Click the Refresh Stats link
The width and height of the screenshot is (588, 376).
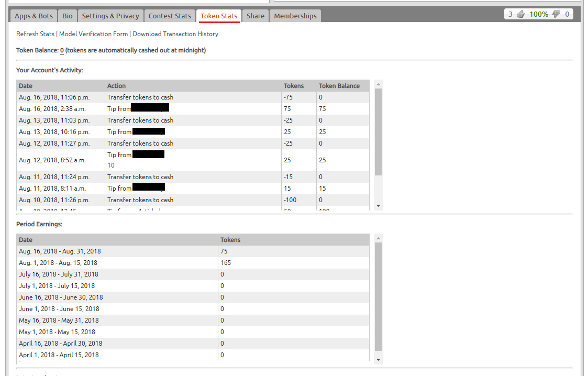35,34
